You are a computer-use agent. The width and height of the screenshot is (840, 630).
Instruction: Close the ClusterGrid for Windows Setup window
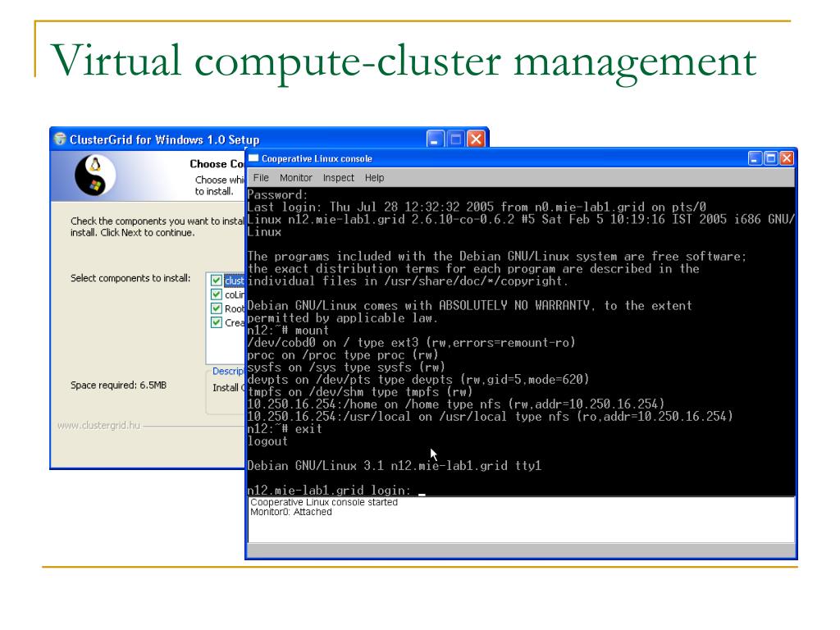[x=476, y=139]
